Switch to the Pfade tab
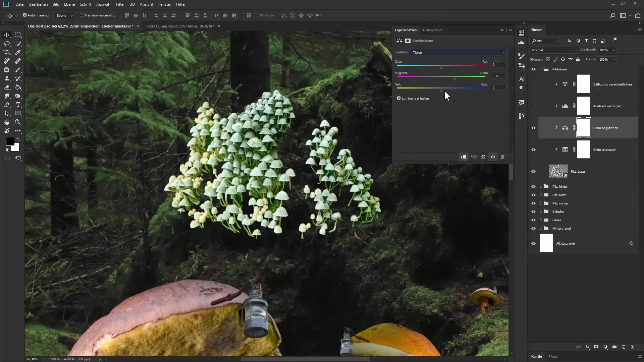 point(553,357)
